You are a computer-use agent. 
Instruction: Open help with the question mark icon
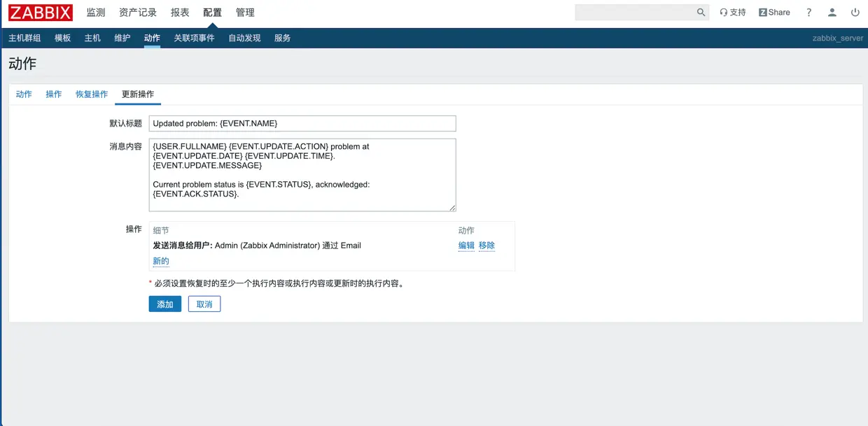click(x=808, y=12)
